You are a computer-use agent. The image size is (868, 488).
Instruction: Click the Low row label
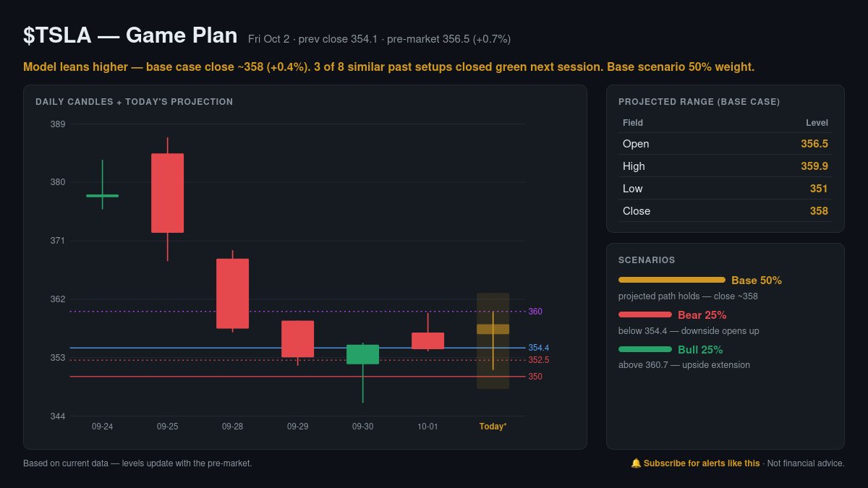coord(633,189)
